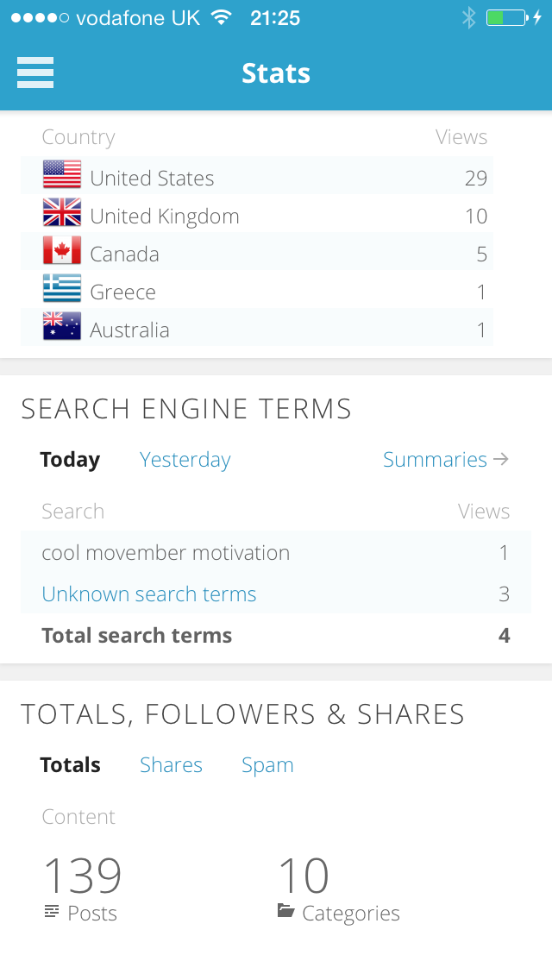Tap the battery indicator in status bar
Viewport: 552px width, 980px height.
(505, 18)
